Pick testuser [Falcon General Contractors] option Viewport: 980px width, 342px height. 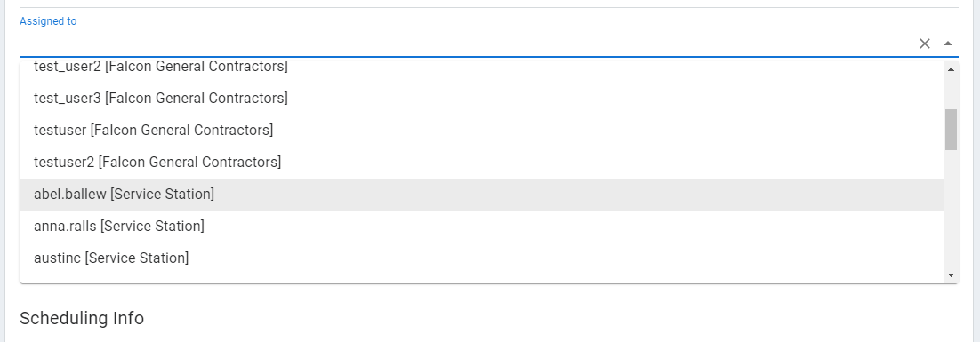coord(481,131)
